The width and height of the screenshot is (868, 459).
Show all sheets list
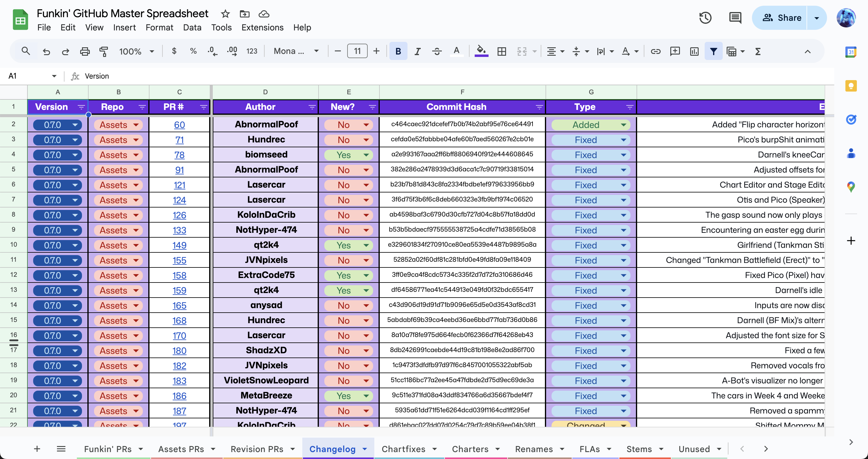(61, 448)
